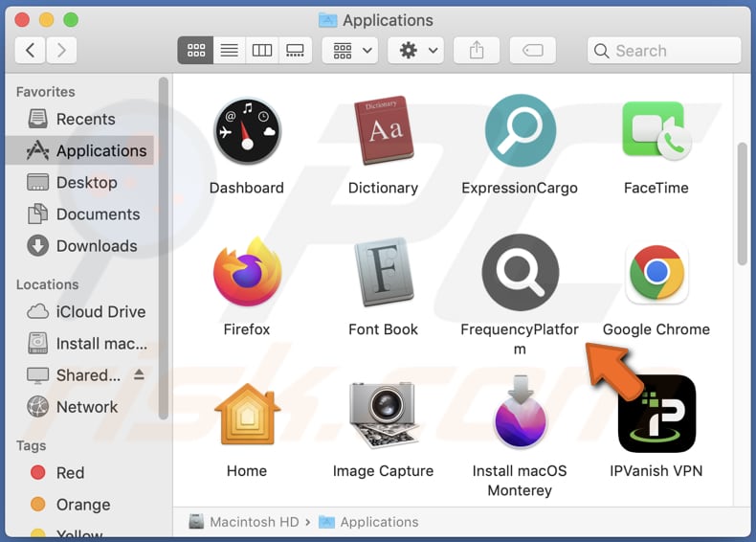Image resolution: width=756 pixels, height=542 pixels.
Task: Select the Dictionary app icon
Action: [x=384, y=130]
